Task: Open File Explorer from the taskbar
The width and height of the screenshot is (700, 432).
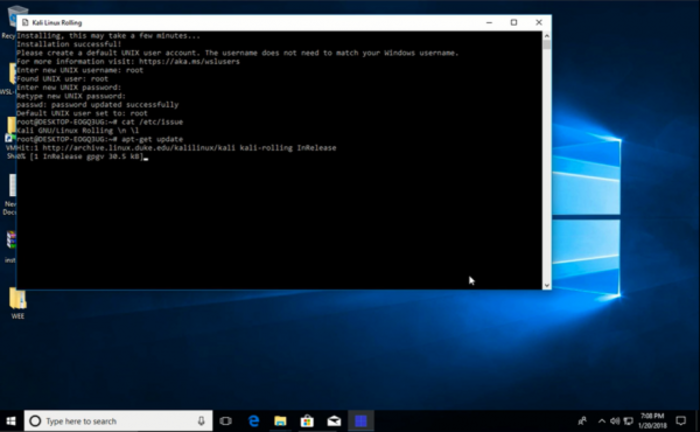Action: click(281, 421)
